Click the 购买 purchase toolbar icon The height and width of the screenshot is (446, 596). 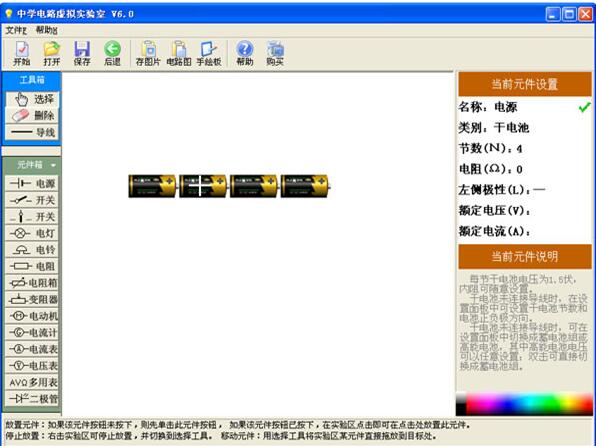(275, 53)
